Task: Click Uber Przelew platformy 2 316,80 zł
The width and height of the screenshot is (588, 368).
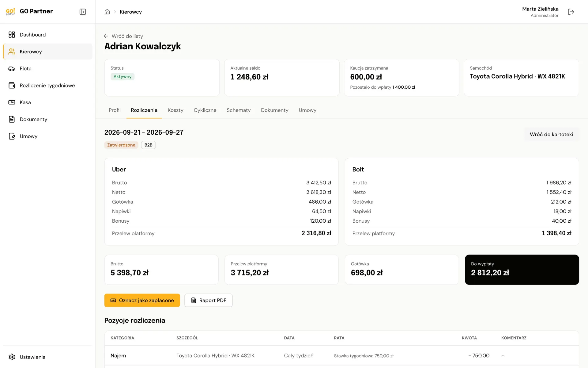Action: tap(221, 233)
